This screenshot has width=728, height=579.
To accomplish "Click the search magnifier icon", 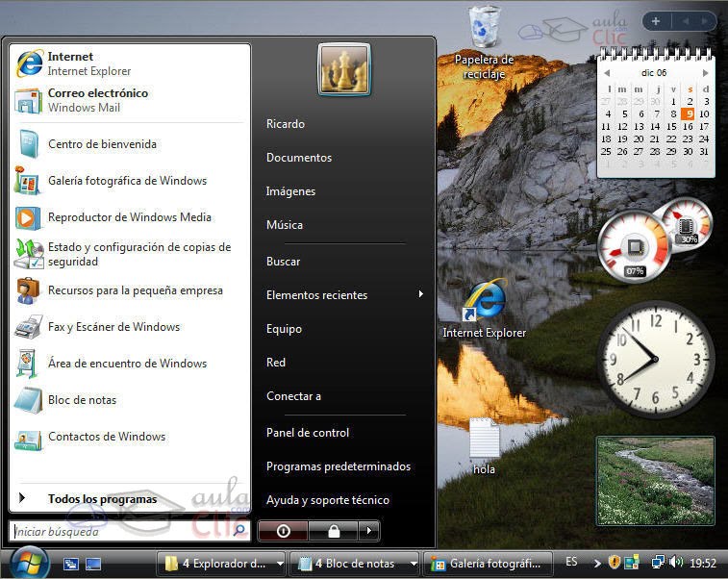I will 239,531.
